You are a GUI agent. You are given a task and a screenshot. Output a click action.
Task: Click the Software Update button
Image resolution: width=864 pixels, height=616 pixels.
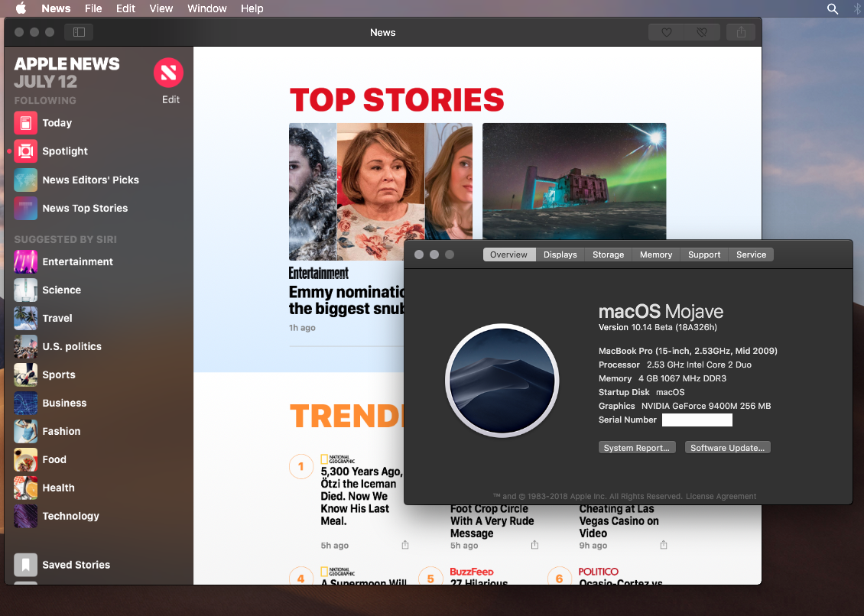point(727,447)
